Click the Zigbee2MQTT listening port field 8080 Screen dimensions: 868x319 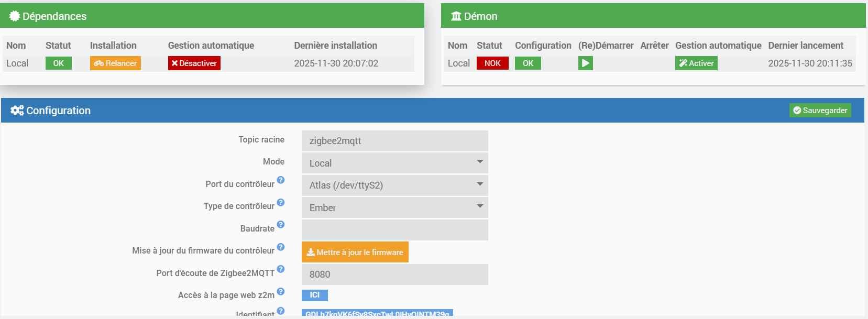pyautogui.click(x=395, y=274)
